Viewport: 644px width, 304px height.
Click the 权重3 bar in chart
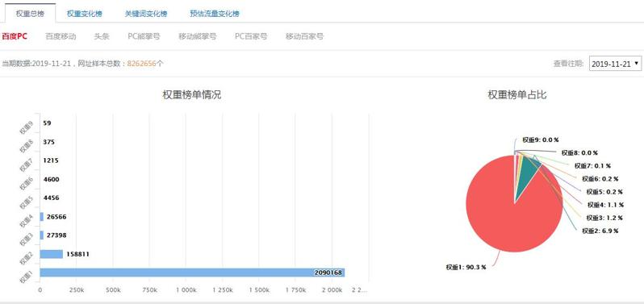click(41, 235)
